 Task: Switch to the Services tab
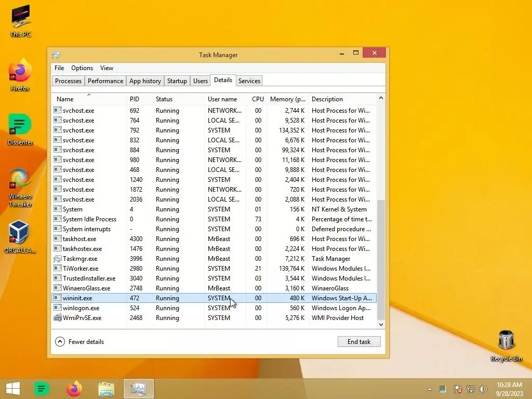(249, 81)
